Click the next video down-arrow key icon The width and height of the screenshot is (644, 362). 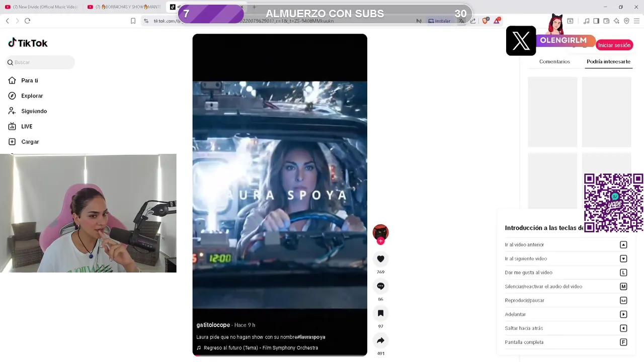tap(623, 258)
